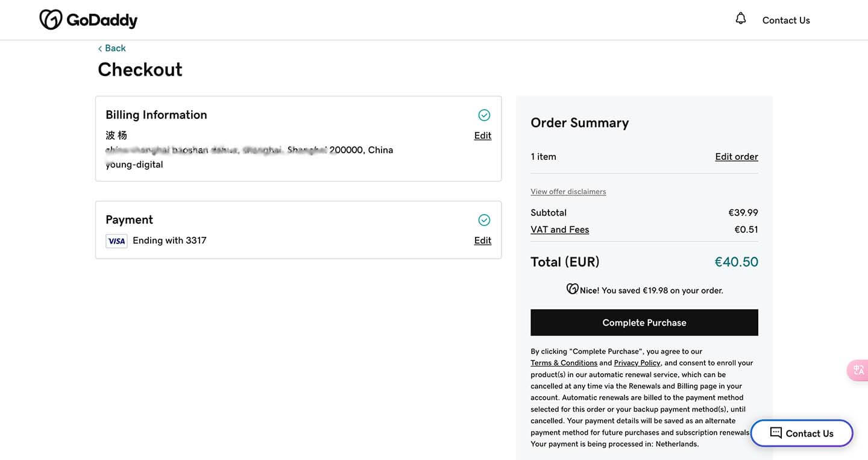Click the GoDaddy heart icon beside Nice!
The width and height of the screenshot is (868, 460).
573,289
